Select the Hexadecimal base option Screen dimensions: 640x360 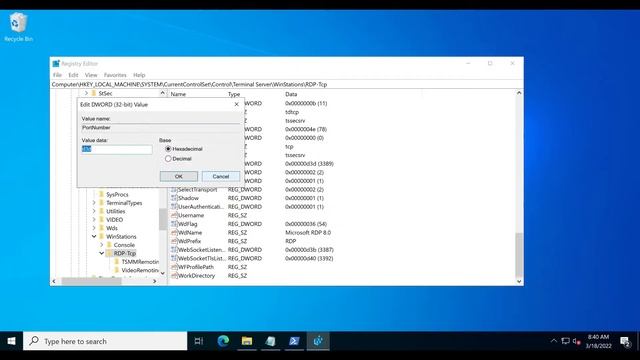click(168, 149)
